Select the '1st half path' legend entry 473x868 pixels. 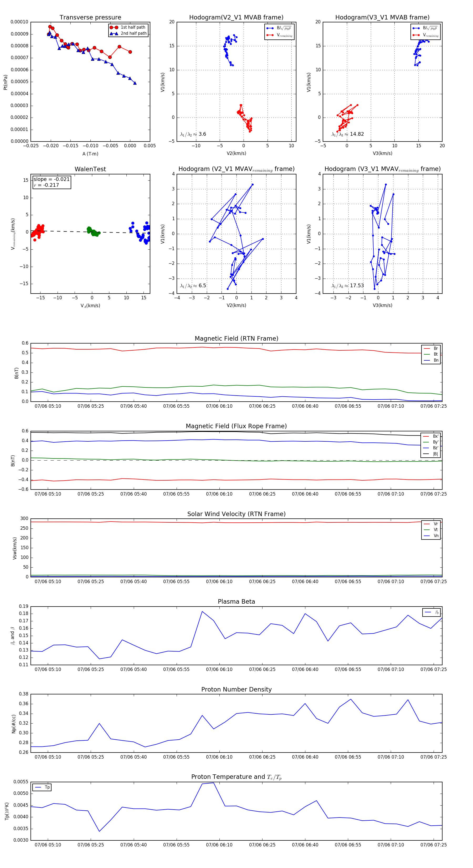click(x=128, y=27)
